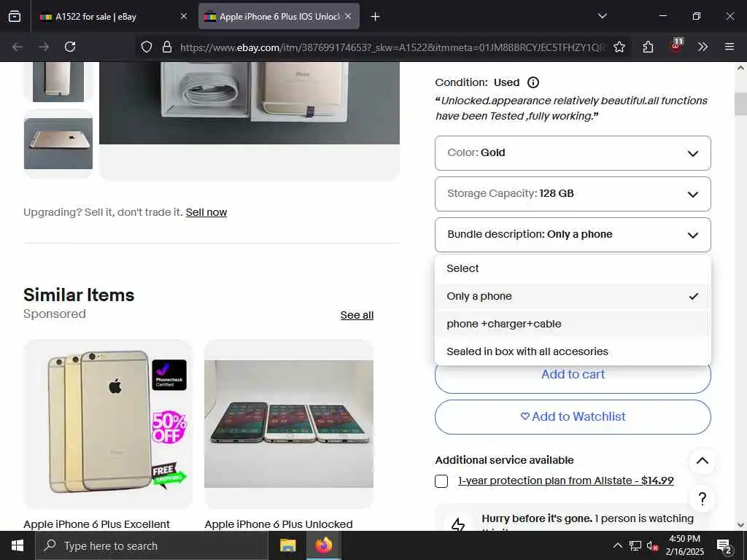
Task: Open Storage Capacity 128 GB dropdown
Action: pos(573,194)
